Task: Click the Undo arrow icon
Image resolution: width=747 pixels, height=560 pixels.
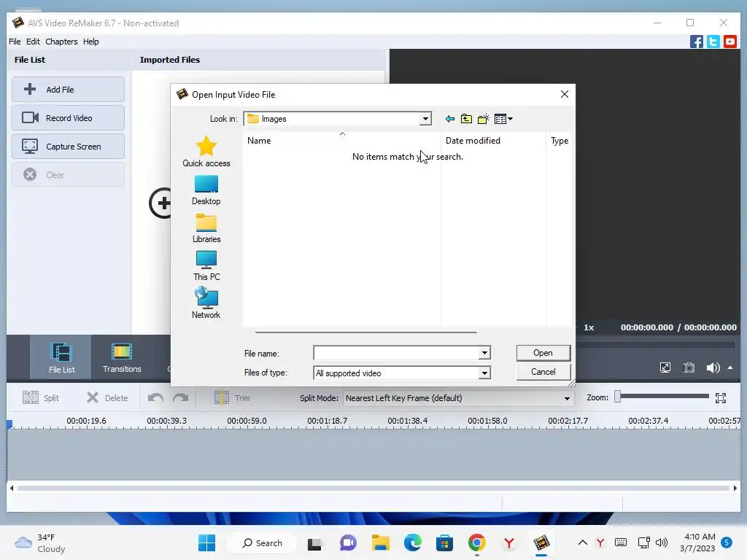Action: (x=156, y=398)
